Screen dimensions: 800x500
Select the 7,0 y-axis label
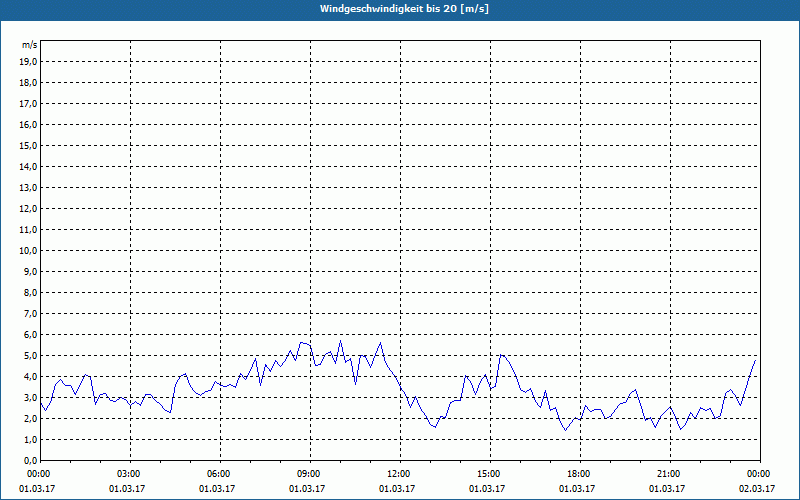tap(30, 313)
